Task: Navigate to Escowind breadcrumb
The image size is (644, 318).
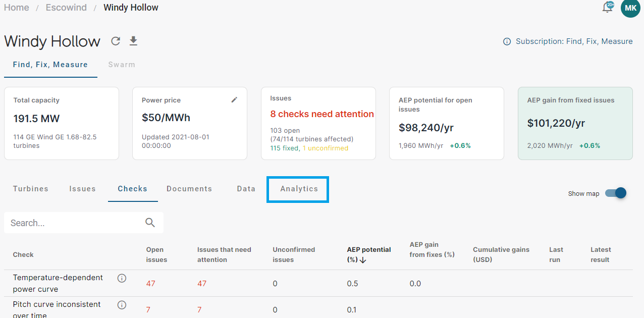Action: click(x=66, y=8)
